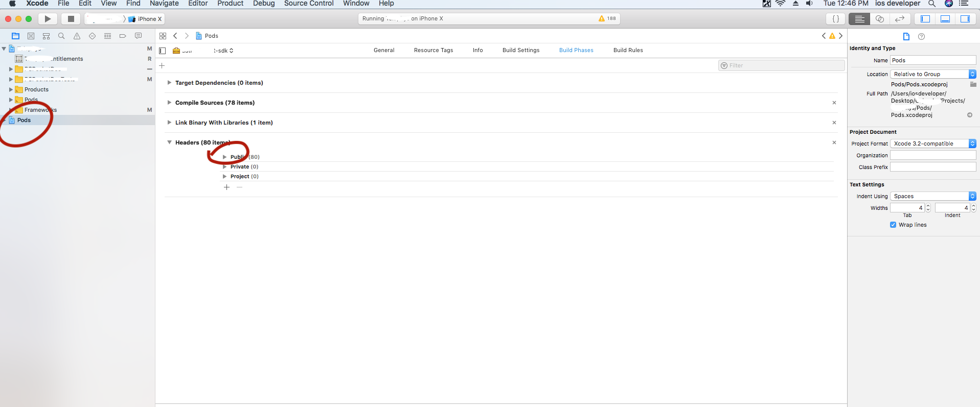This screenshot has height=407, width=980.
Task: Open the Project Format dropdown
Action: point(933,143)
